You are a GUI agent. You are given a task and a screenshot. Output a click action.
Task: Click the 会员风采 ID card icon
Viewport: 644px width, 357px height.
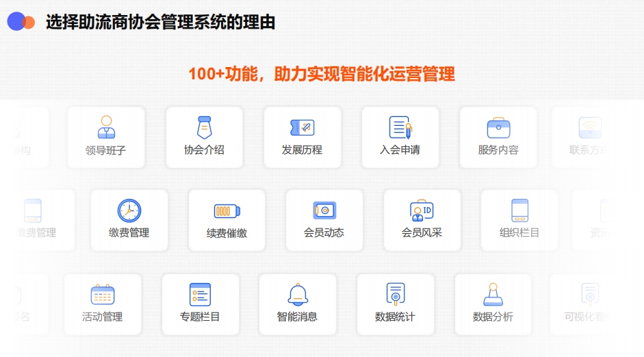[422, 211]
